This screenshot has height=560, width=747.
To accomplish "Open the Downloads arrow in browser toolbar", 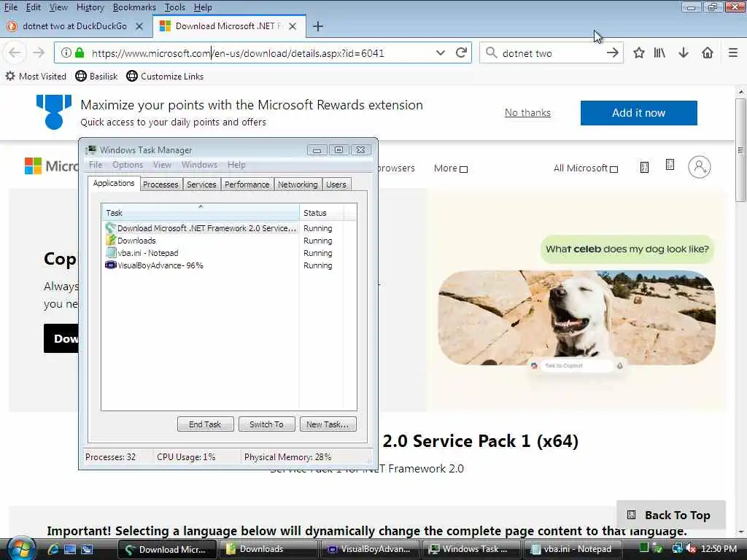I will 683,52.
